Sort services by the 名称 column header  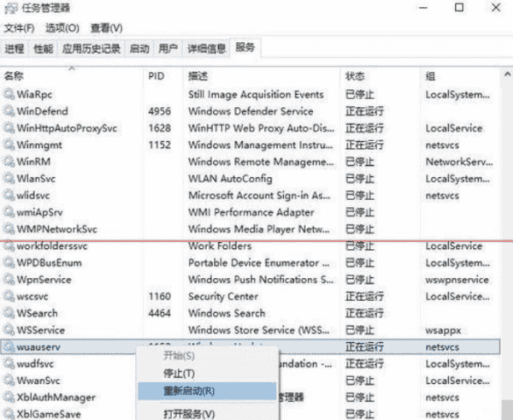(15, 76)
